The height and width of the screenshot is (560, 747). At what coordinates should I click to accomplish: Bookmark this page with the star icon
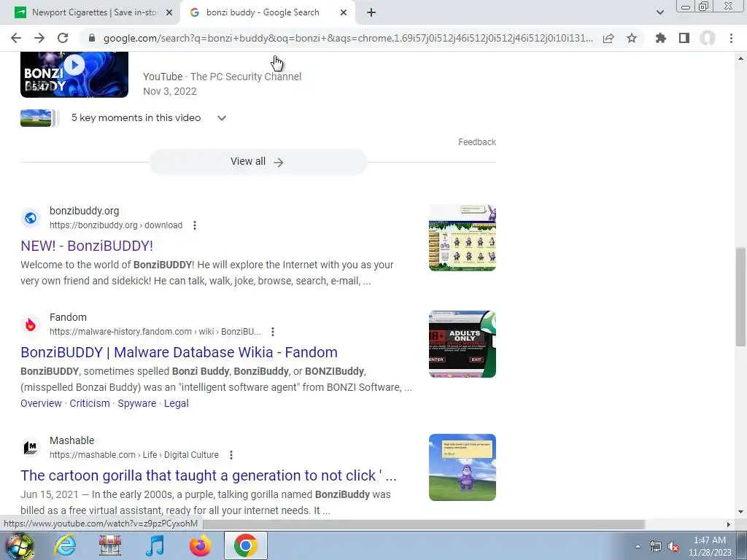632,38
